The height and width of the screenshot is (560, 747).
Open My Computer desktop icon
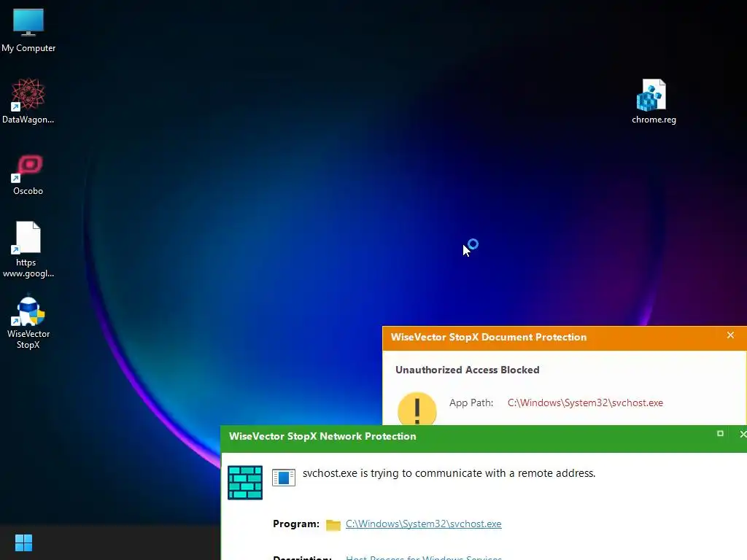coord(28,29)
